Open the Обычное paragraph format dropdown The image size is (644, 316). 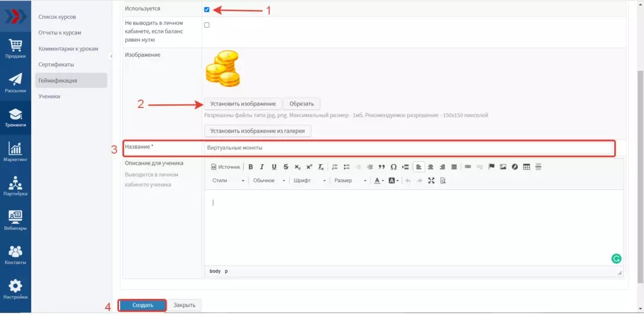pyautogui.click(x=268, y=181)
